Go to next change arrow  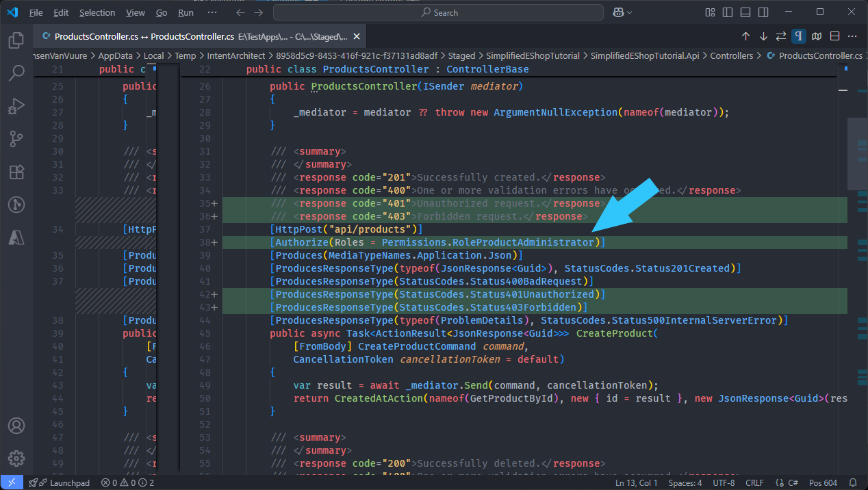(x=764, y=36)
